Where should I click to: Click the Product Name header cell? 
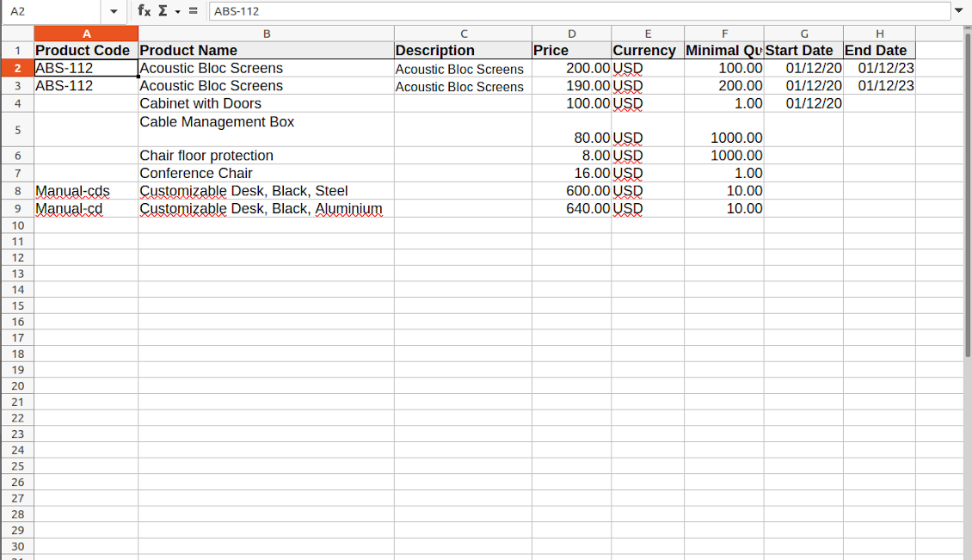tap(266, 50)
